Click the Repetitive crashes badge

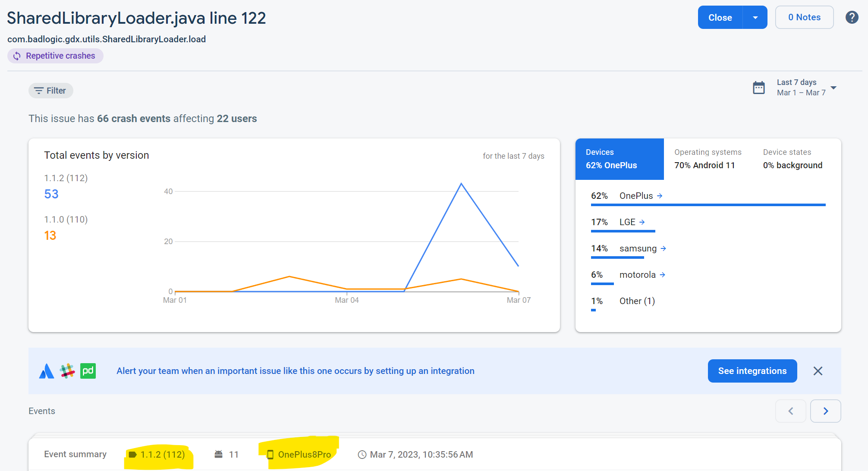[x=55, y=56]
